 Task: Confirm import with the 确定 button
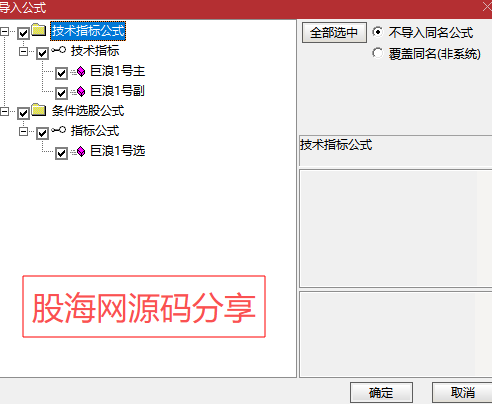pyautogui.click(x=381, y=393)
